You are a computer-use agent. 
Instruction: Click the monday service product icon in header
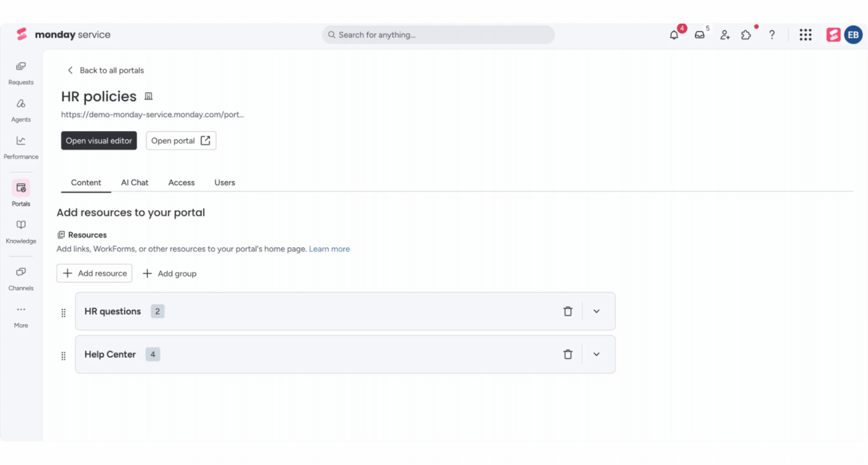tap(833, 35)
